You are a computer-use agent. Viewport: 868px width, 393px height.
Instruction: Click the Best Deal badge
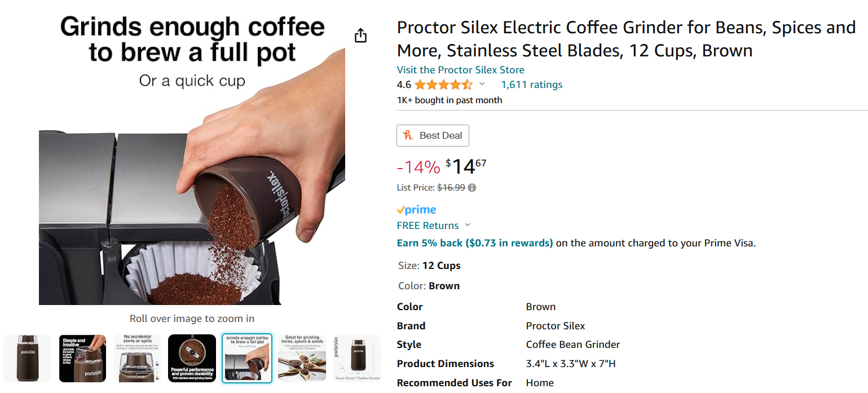point(433,135)
